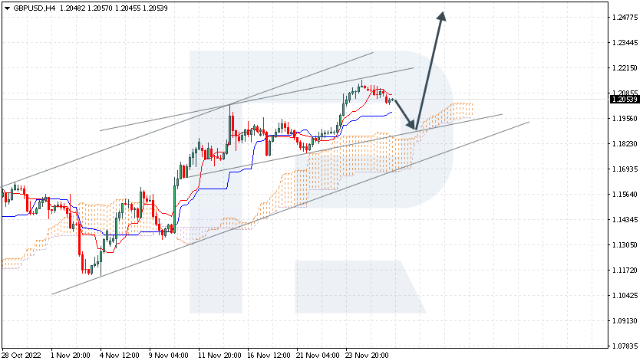Click the 1.10425 price axis label
The image size is (643, 364).
625,296
